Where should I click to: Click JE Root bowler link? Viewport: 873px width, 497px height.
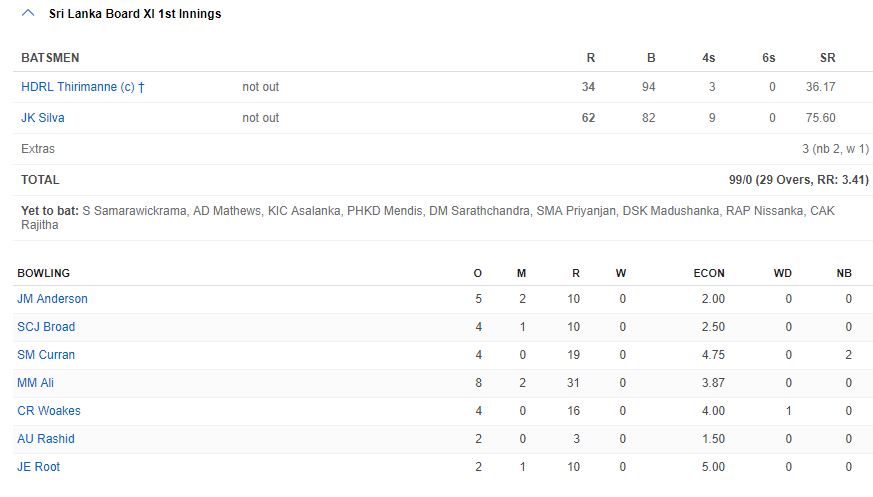pyautogui.click(x=39, y=467)
